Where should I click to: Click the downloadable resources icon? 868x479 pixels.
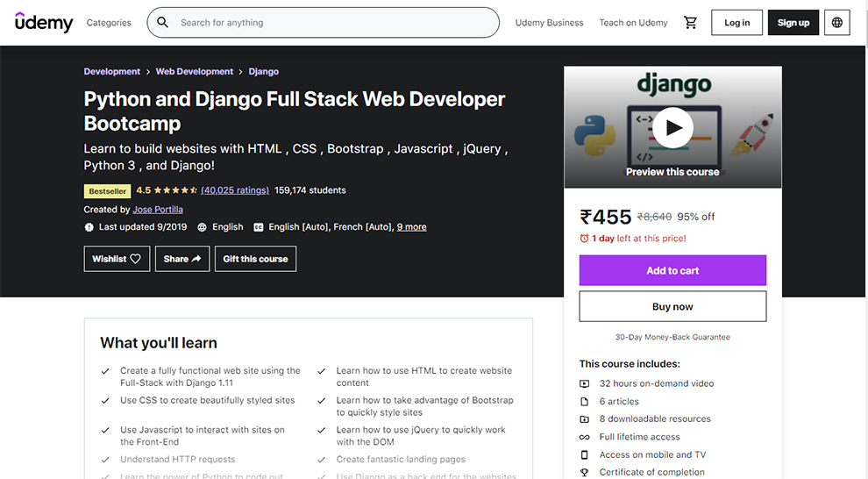pyautogui.click(x=585, y=419)
